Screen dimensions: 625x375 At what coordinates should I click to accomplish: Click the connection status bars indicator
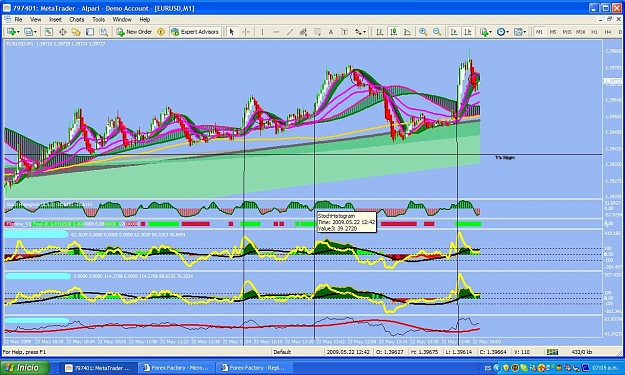coord(552,352)
